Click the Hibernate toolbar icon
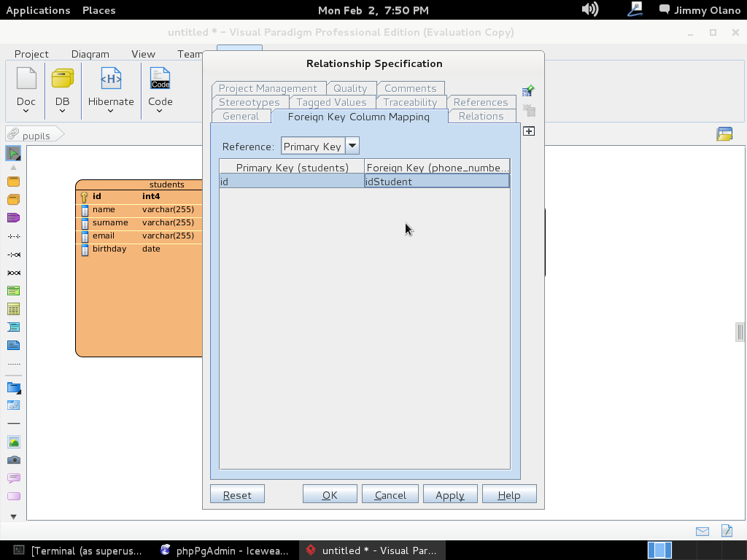747x560 pixels. pos(111,79)
